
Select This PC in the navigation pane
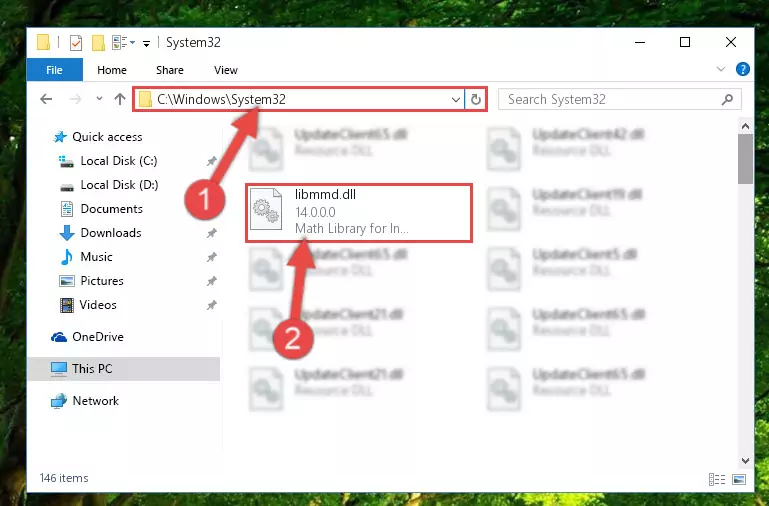124,369
